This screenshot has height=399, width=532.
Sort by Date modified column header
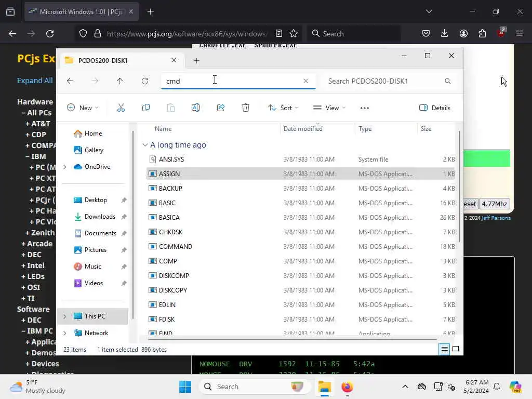[x=303, y=129]
